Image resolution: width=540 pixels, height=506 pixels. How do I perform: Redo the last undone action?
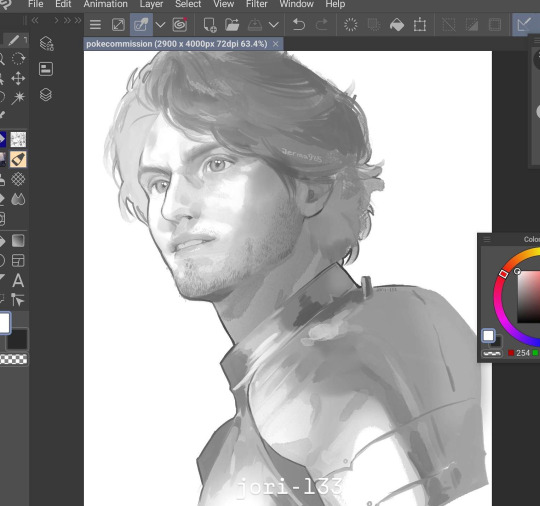(x=322, y=25)
